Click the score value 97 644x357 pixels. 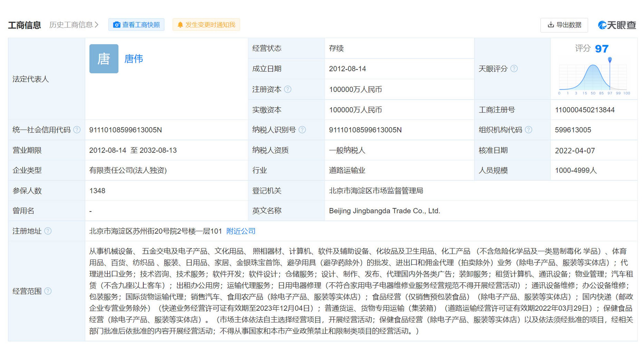click(x=601, y=49)
